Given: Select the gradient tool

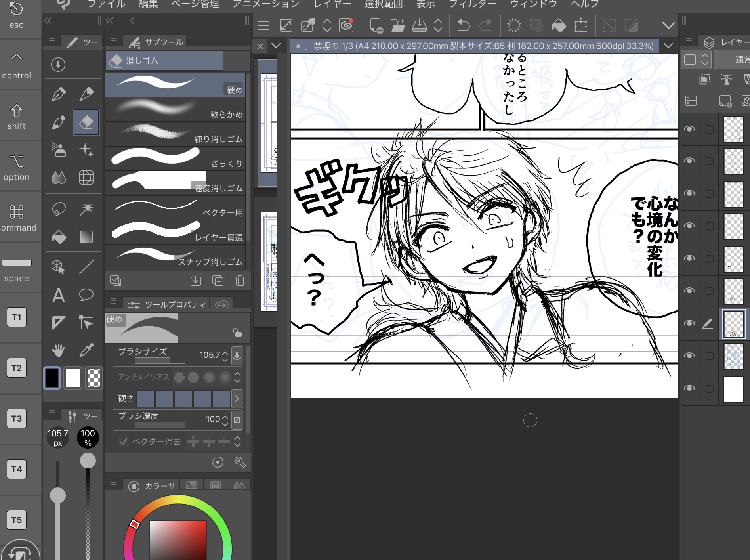Looking at the screenshot, I should (x=86, y=237).
